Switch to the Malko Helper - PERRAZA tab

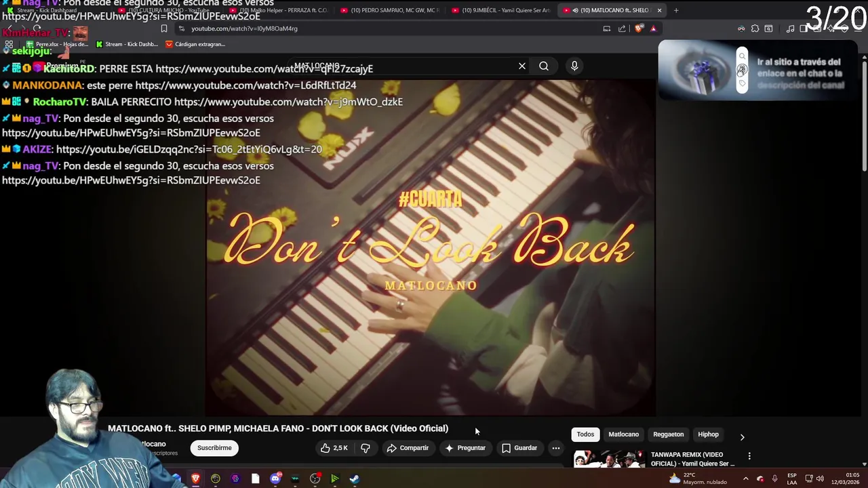tap(278, 10)
